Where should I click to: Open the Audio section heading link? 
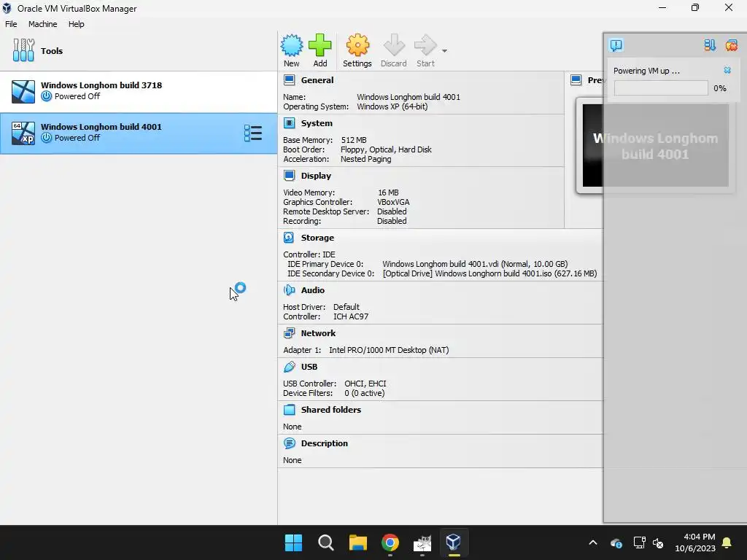coord(312,290)
